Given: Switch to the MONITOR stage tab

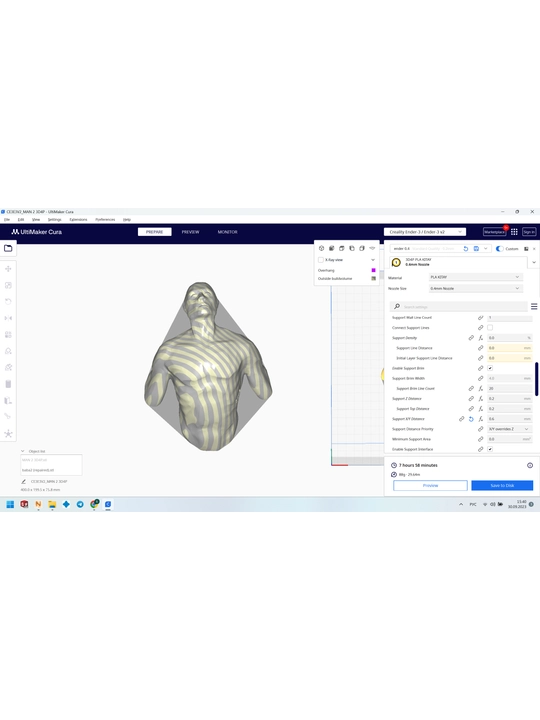Looking at the screenshot, I should tap(227, 232).
